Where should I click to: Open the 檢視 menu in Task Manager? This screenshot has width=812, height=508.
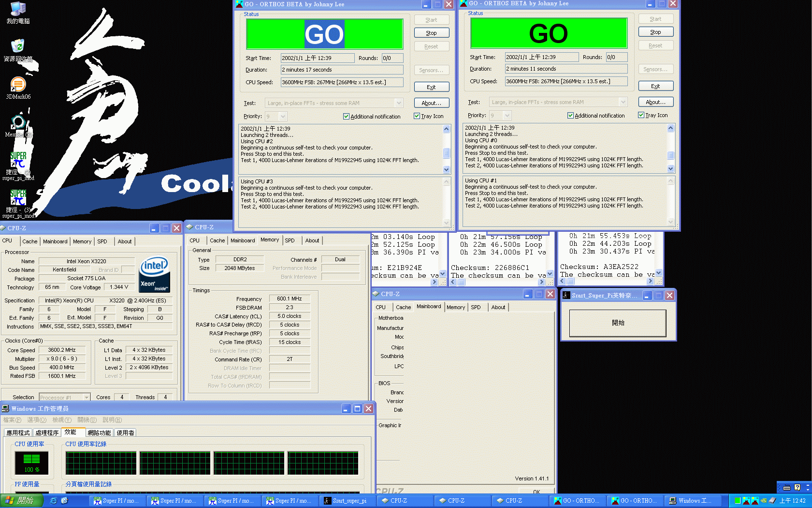[62, 420]
